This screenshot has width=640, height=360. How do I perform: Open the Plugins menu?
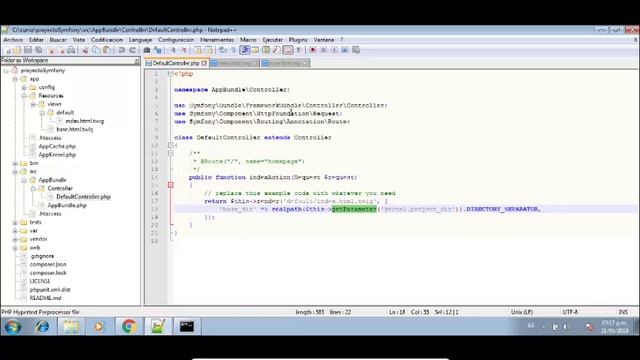[298, 40]
